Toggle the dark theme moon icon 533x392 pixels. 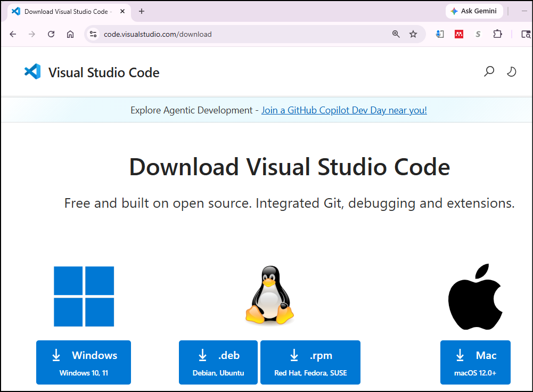click(x=511, y=72)
